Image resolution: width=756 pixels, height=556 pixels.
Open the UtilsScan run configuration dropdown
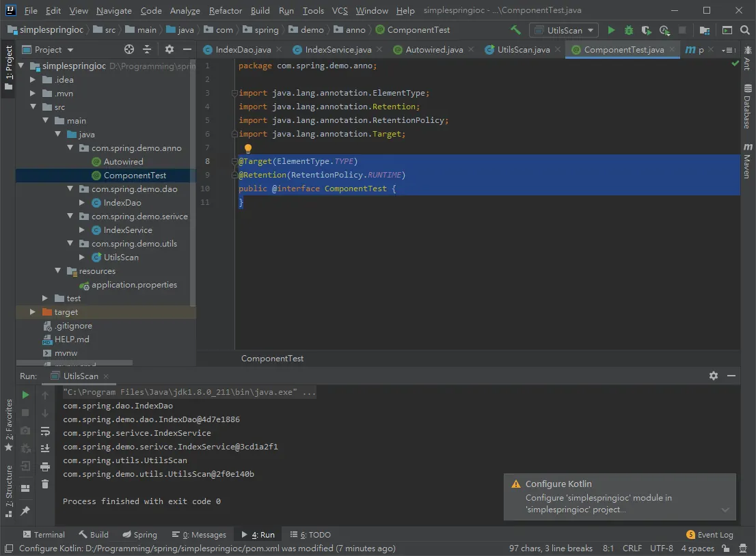click(x=564, y=30)
